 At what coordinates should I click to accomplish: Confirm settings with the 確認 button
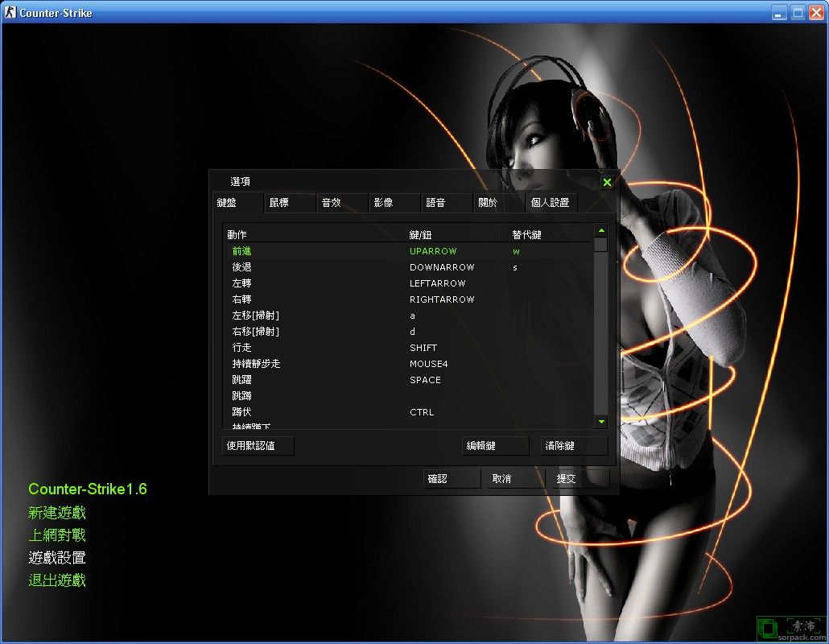tap(451, 477)
